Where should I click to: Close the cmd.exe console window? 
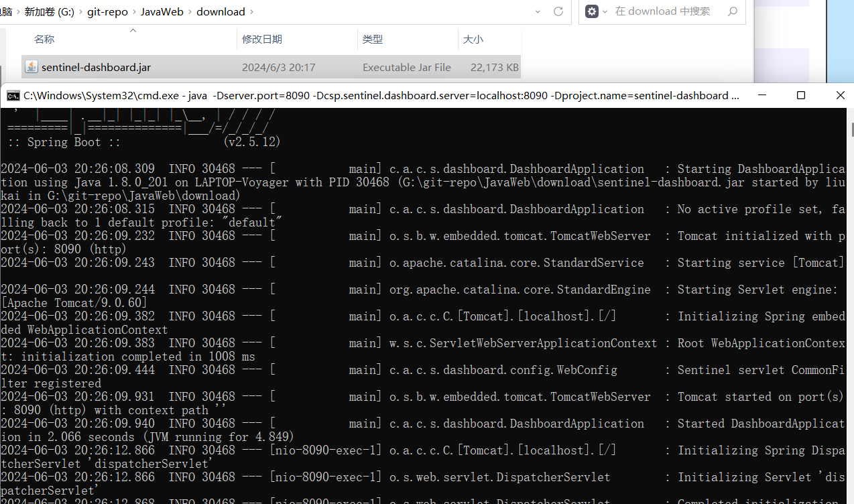(x=839, y=95)
